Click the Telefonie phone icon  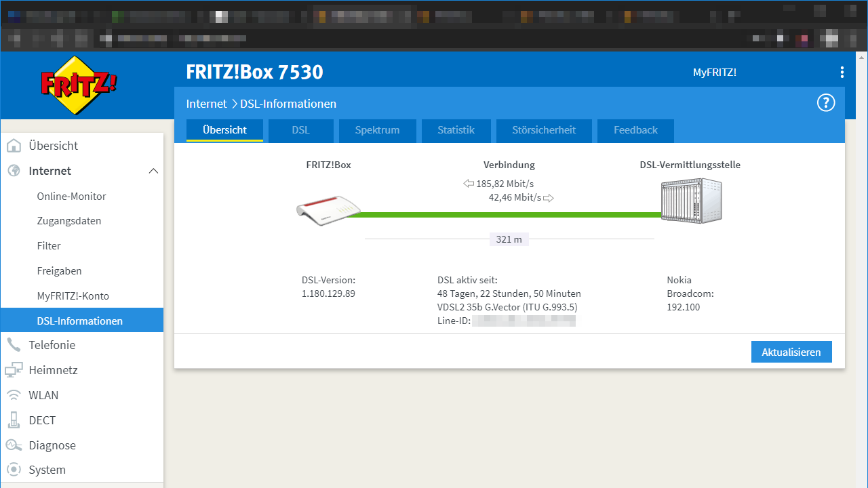(14, 345)
